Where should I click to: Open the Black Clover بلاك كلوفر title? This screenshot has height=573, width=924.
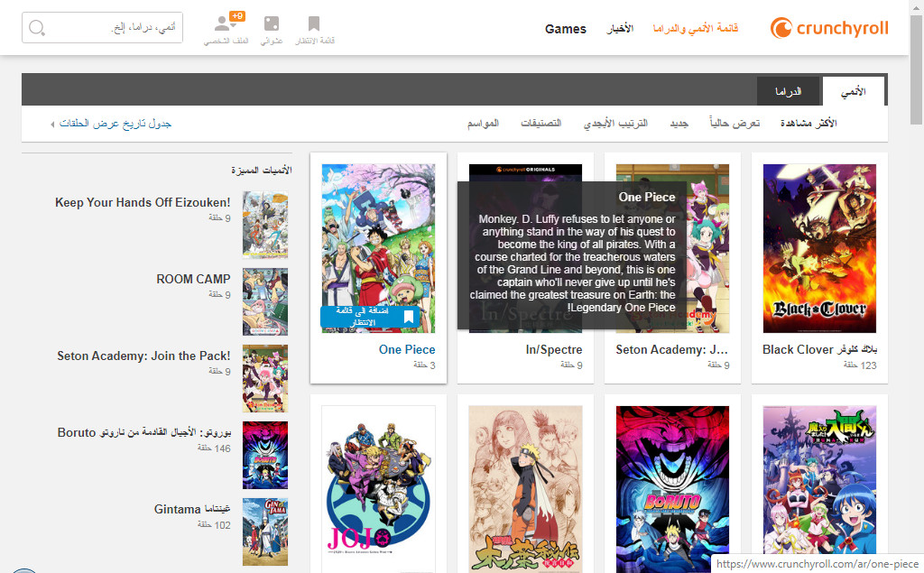coord(819,349)
